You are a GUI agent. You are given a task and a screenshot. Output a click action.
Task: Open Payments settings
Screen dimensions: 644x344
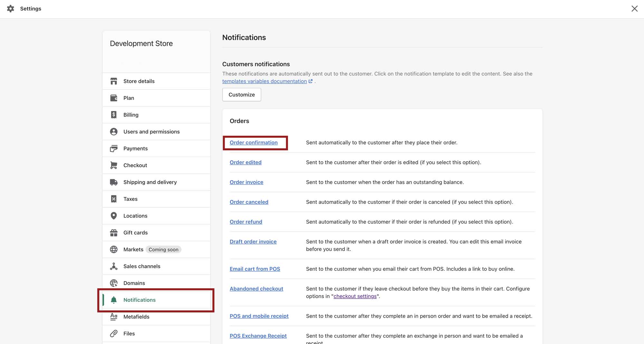point(156,148)
